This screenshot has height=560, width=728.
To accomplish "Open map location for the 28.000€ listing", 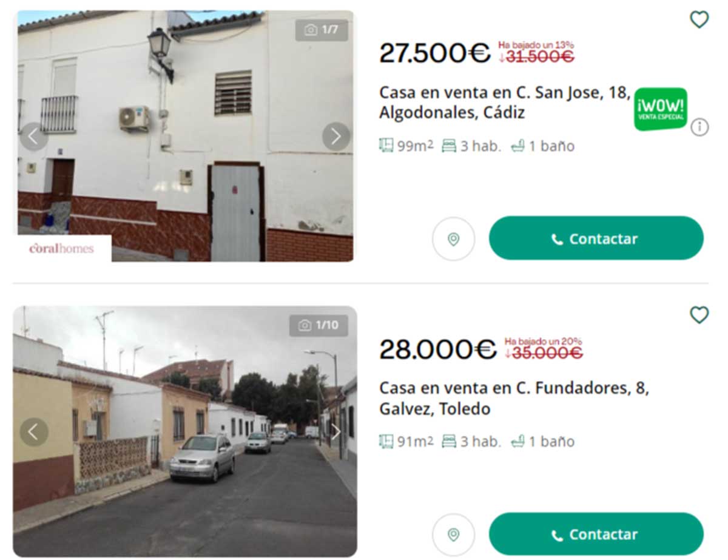I will click(453, 535).
